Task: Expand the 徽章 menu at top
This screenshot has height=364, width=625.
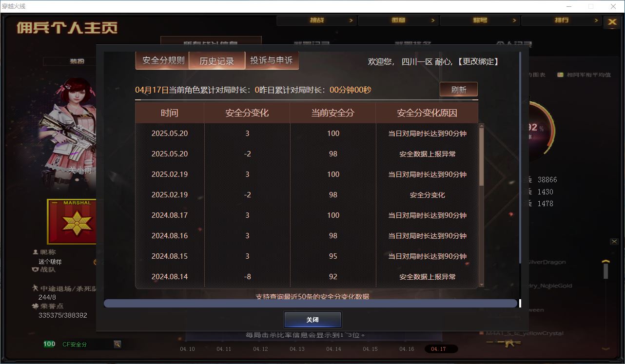Action: pyautogui.click(x=398, y=20)
